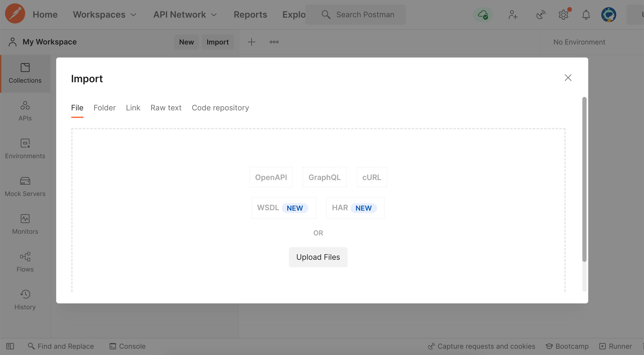The image size is (644, 355).
Task: Open the Monitors sidebar section
Action: 25,224
